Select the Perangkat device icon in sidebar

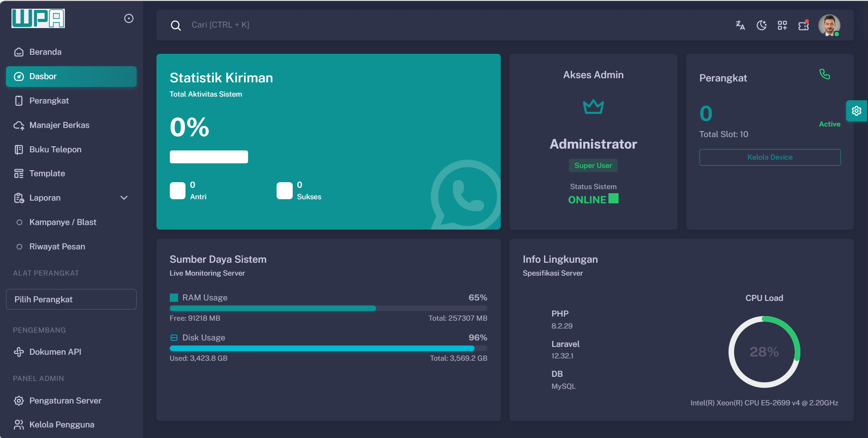coord(19,100)
